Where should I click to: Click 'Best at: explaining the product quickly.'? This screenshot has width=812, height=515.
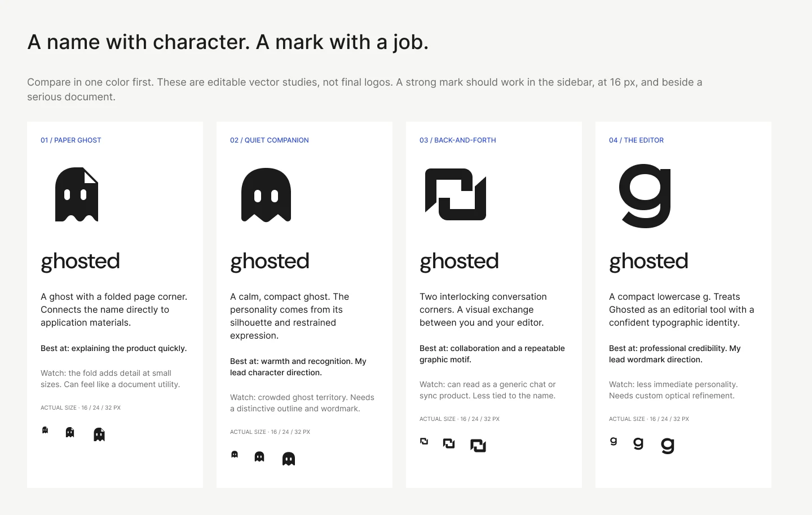pos(114,348)
